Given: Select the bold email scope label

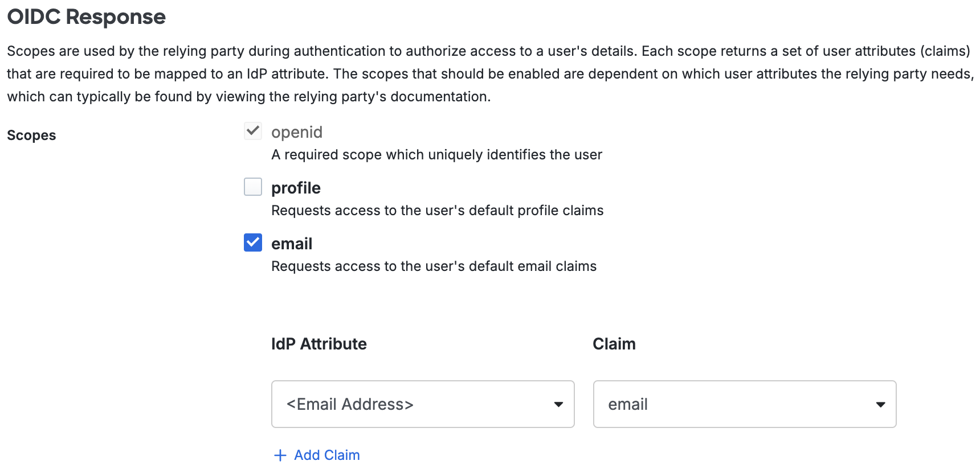Looking at the screenshot, I should [292, 244].
